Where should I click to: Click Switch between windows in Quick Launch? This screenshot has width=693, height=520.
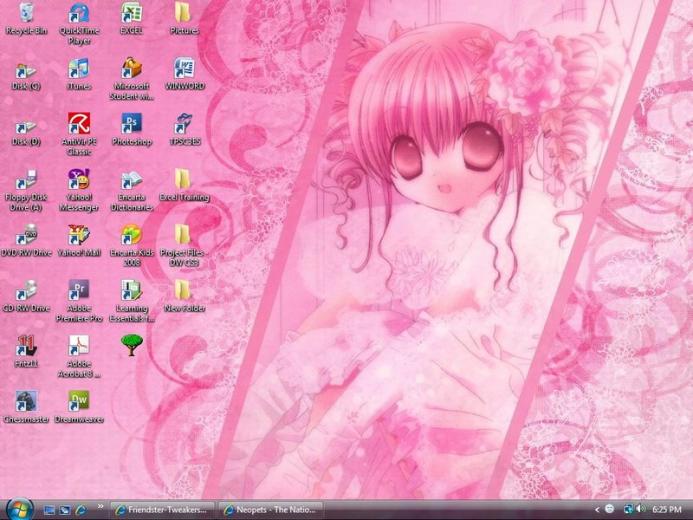(x=65, y=510)
